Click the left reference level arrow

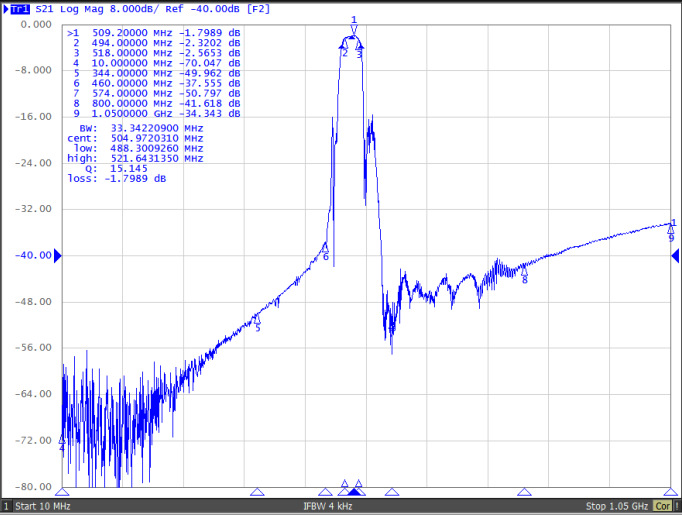57,257
